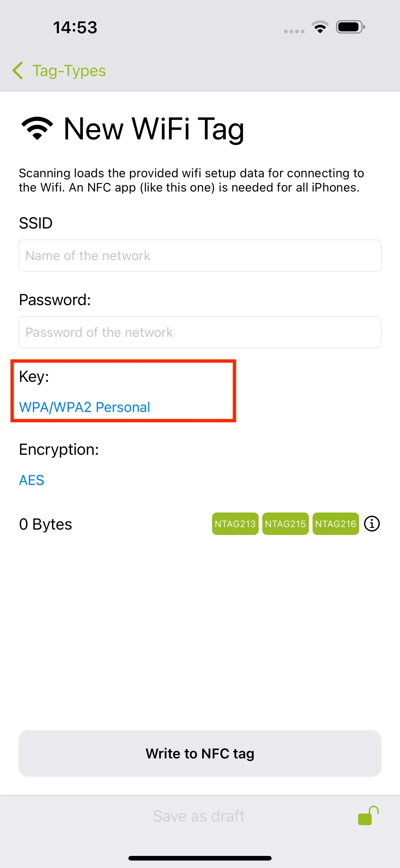This screenshot has height=868, width=400.
Task: Select the NTAG213 compatibility badge
Action: point(235,524)
